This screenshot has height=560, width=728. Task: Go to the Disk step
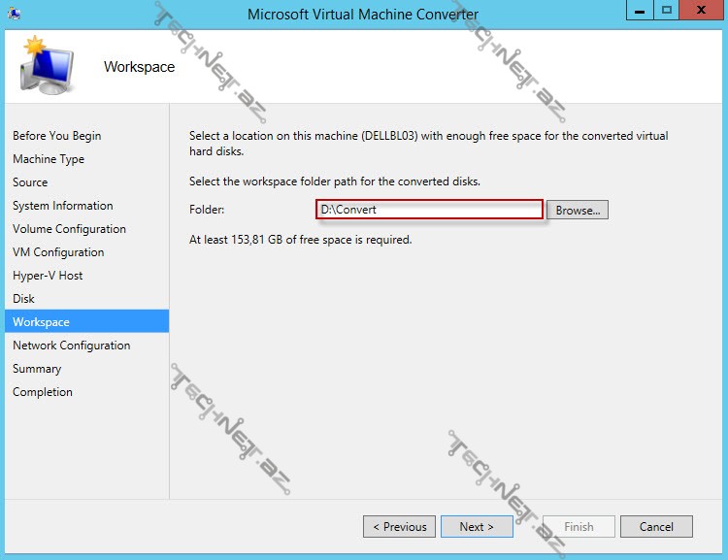23,299
